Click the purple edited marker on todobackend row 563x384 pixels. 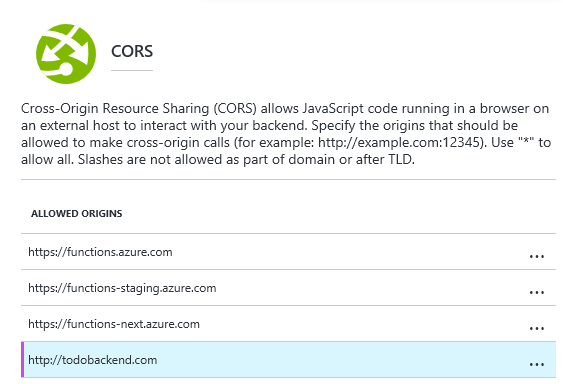pos(23,360)
